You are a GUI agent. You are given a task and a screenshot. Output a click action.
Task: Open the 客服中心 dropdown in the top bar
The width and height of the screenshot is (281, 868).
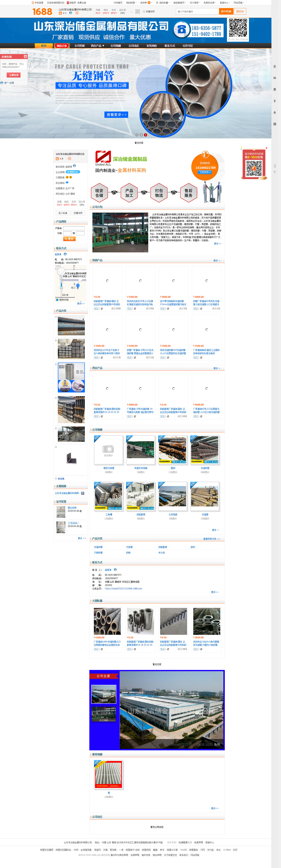pos(225,3)
